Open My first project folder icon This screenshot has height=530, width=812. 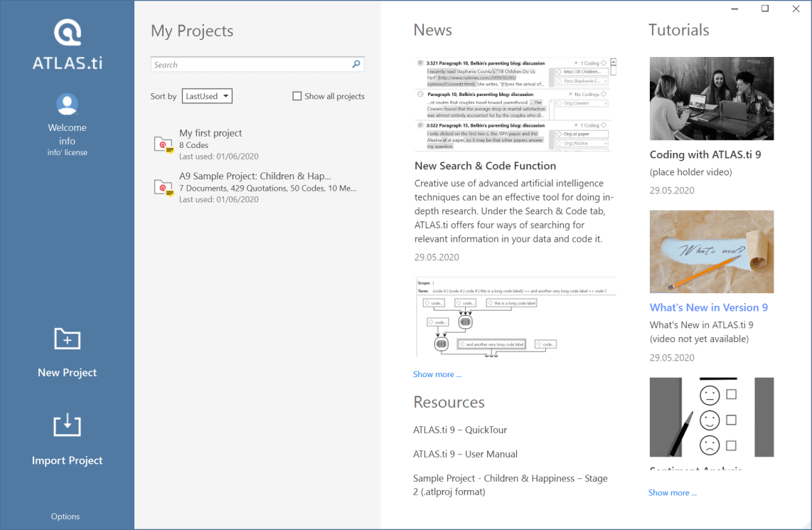[x=163, y=144]
